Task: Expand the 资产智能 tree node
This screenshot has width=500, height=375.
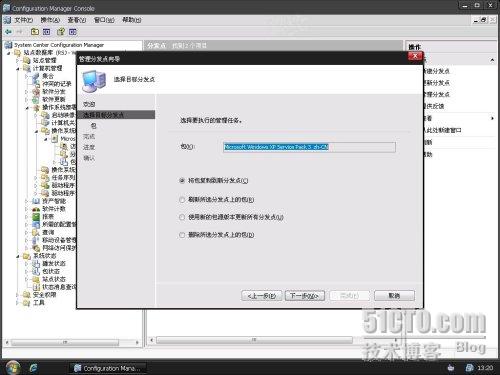Action: coord(27,201)
